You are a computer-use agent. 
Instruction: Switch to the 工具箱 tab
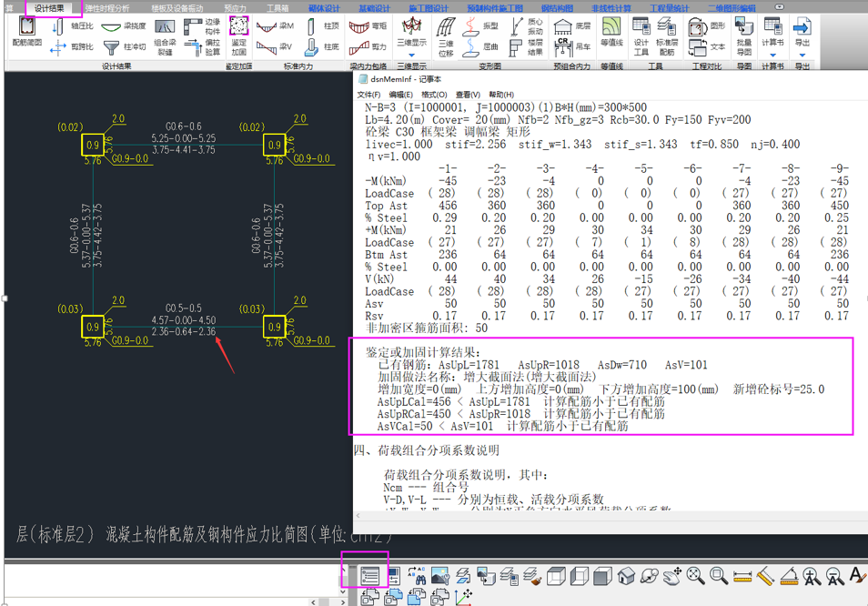[x=278, y=8]
